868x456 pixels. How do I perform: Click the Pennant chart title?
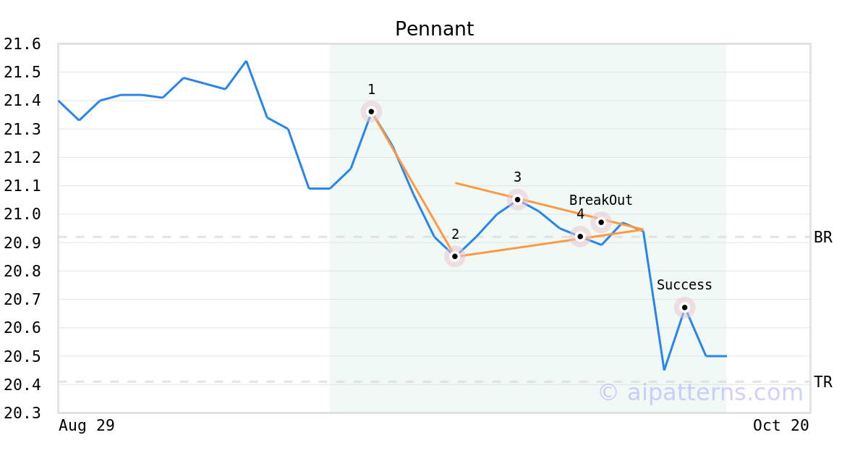434,29
